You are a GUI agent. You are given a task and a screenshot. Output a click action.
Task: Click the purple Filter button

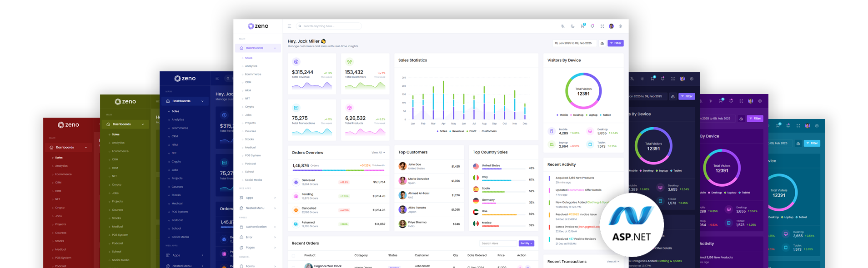(x=615, y=44)
